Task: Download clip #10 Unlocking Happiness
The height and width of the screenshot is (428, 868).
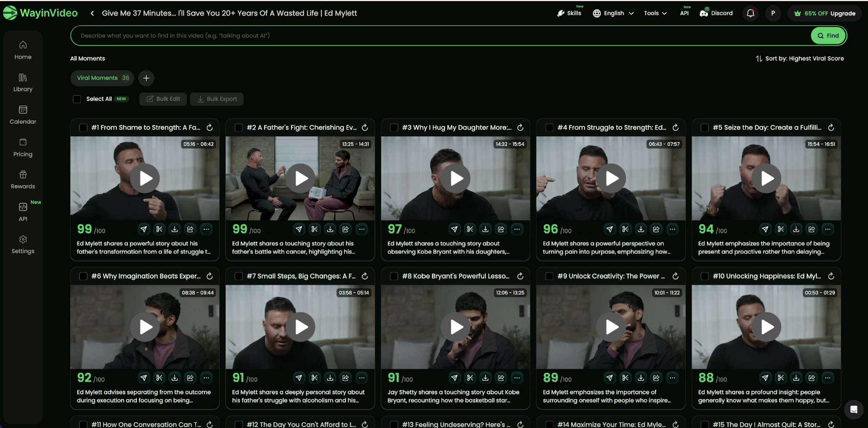Action: (x=796, y=378)
